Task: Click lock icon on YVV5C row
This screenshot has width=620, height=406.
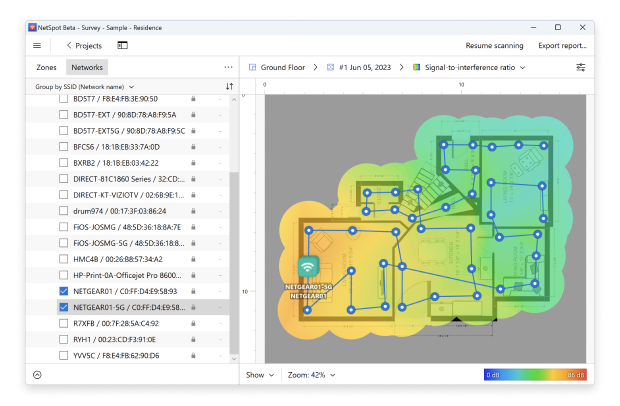Action: [193, 355]
